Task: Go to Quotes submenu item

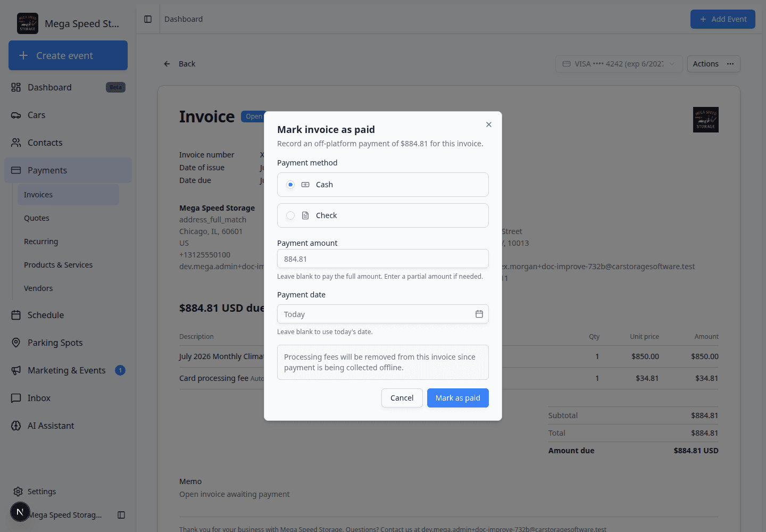Action: pos(68,218)
